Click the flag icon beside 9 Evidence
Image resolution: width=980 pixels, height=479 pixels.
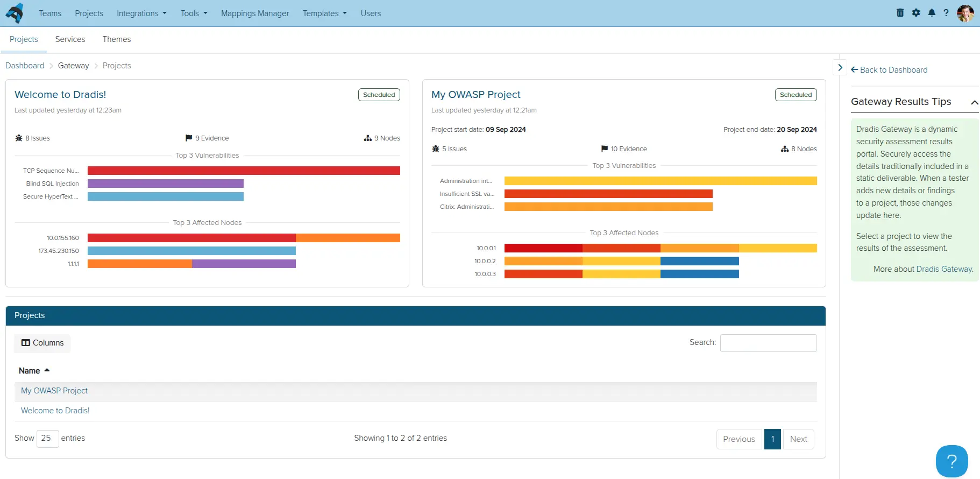(189, 138)
